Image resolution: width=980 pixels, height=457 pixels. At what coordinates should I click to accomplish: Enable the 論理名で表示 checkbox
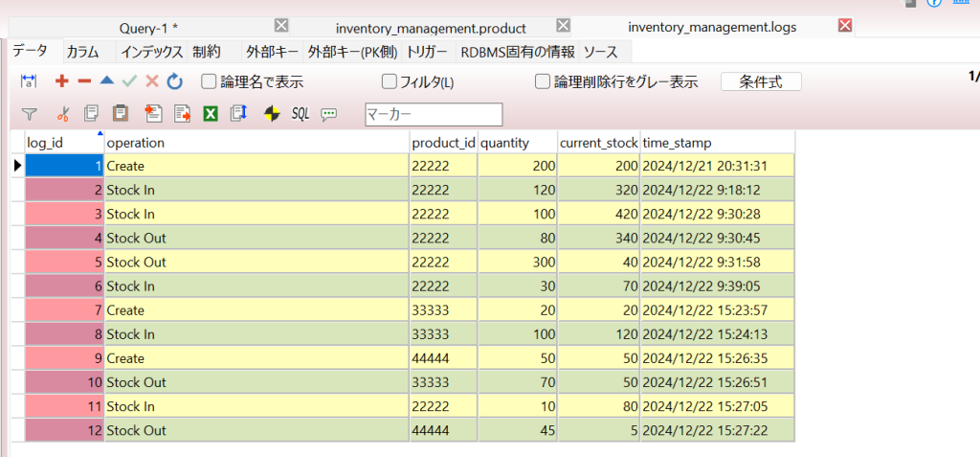(x=209, y=82)
